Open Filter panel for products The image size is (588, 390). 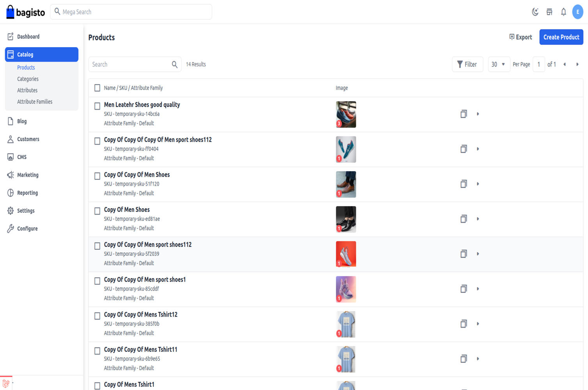pyautogui.click(x=467, y=64)
